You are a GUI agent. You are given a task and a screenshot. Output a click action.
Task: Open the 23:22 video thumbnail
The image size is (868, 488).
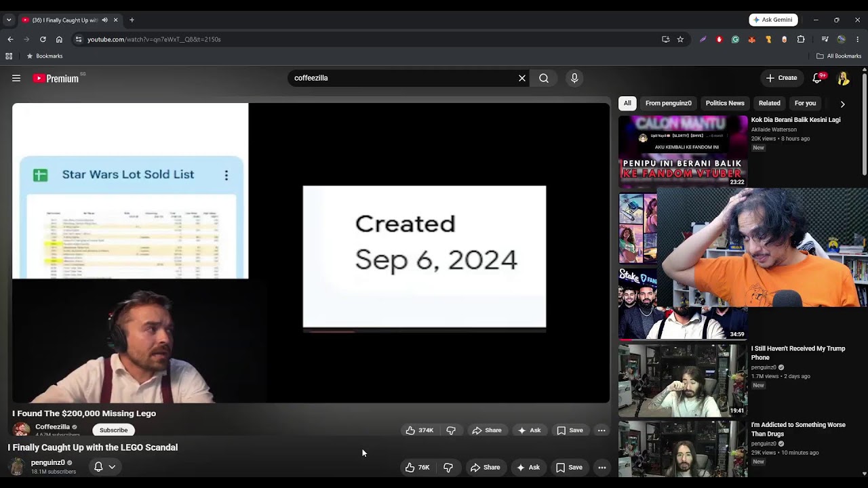[683, 151]
